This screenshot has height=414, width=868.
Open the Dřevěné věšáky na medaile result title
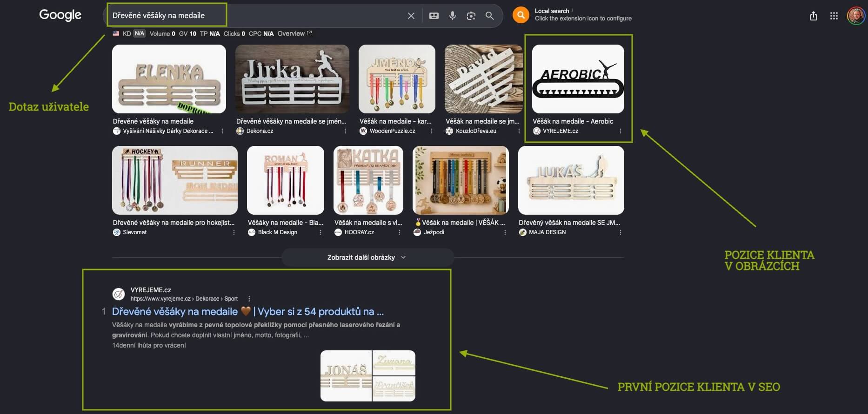(248, 311)
